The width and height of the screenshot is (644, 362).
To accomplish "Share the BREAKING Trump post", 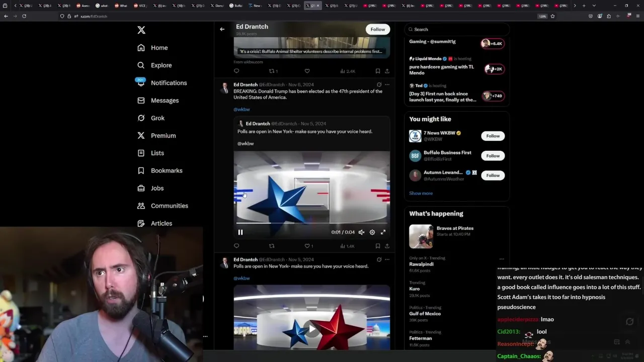I will [x=387, y=246].
